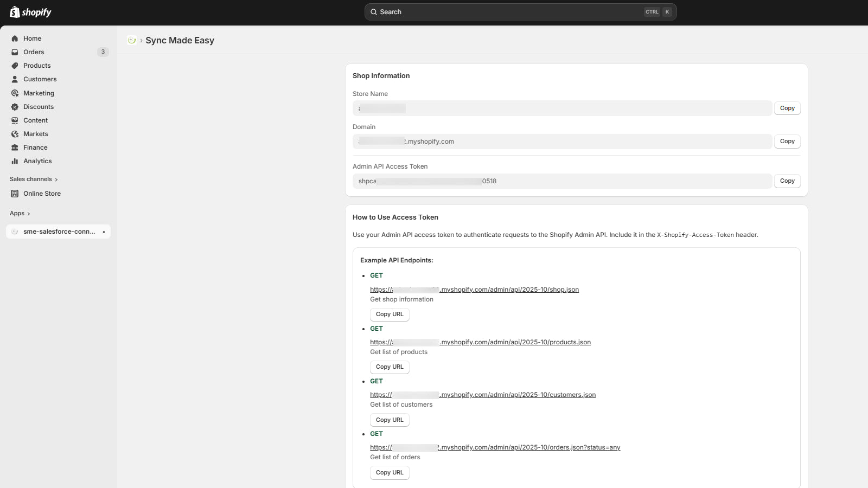The width and height of the screenshot is (868, 488).
Task: Click the breadcrumb chevron before Sync Made Easy
Action: 141,40
